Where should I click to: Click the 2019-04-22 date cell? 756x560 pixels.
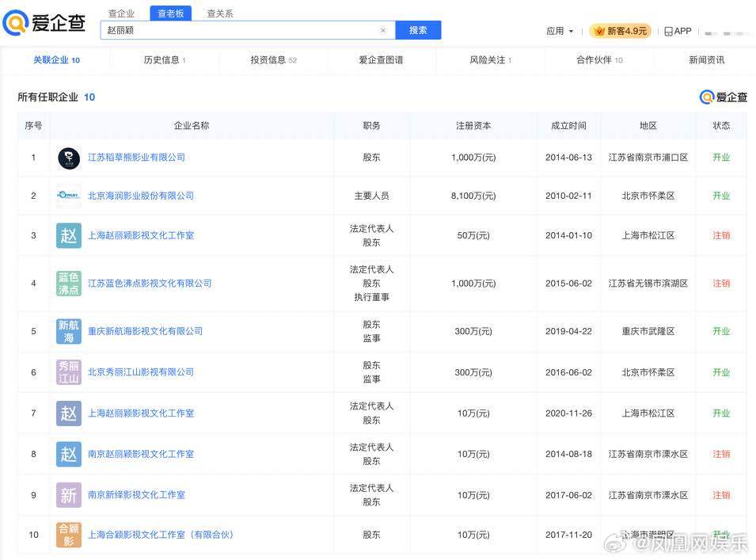[x=569, y=331]
